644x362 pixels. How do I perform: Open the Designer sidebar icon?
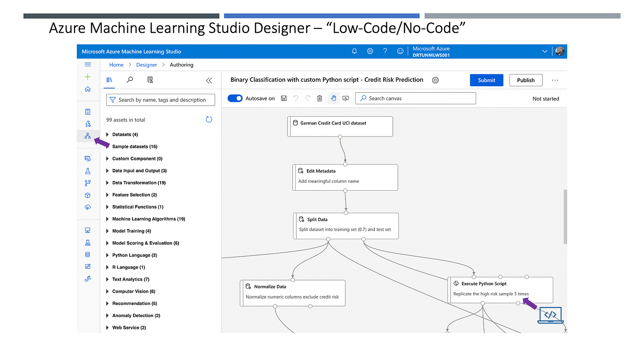click(88, 136)
